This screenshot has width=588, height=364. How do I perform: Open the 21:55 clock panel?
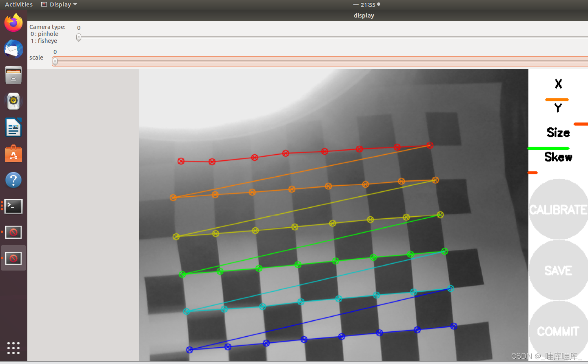point(368,4)
